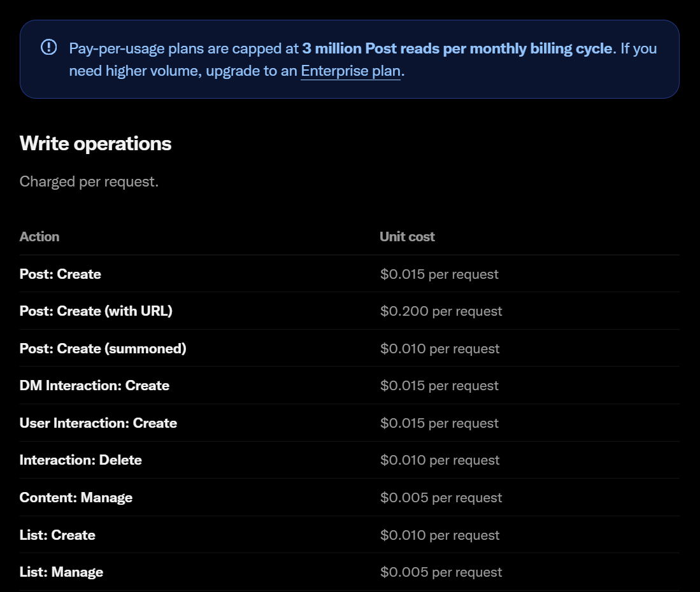Click the "Action" column header
This screenshot has width=700, height=592.
[39, 236]
